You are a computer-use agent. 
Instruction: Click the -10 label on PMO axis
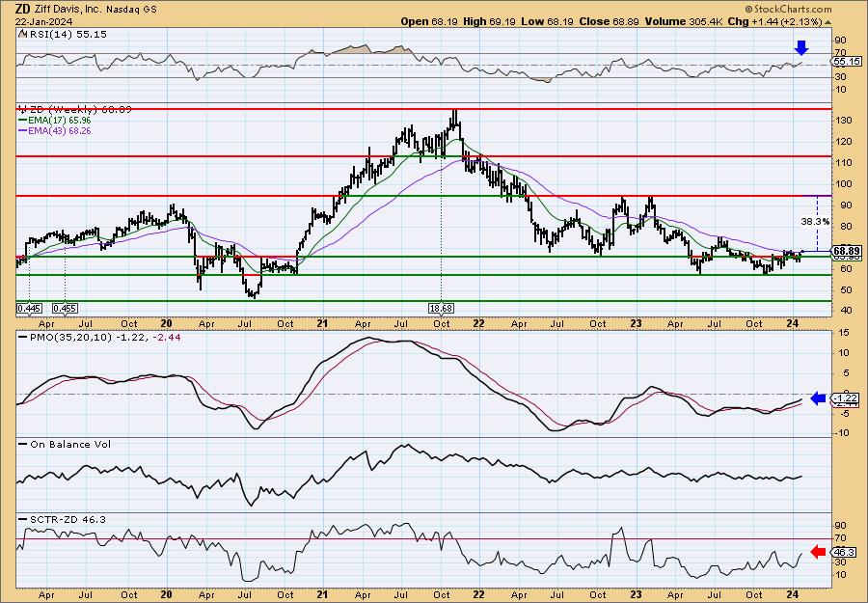(x=841, y=433)
